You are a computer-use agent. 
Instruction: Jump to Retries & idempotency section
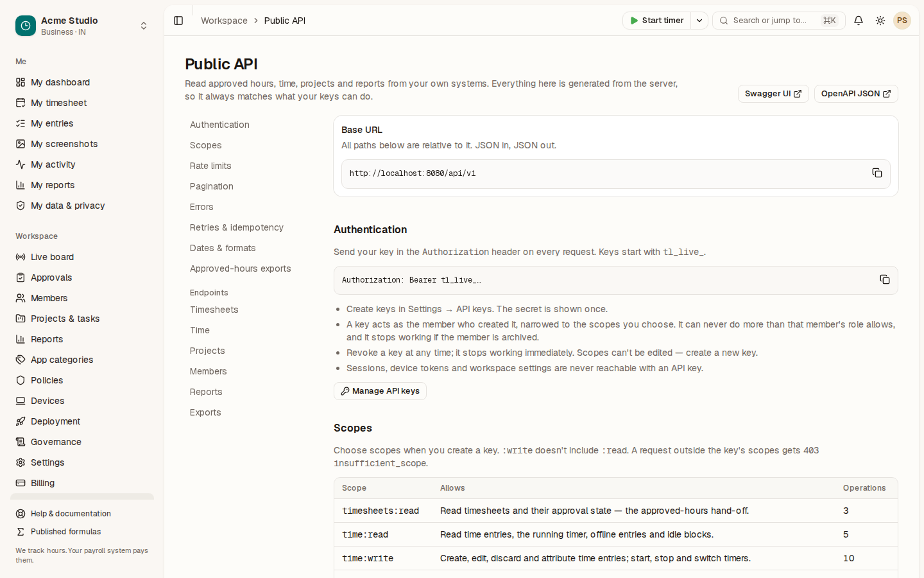237,227
